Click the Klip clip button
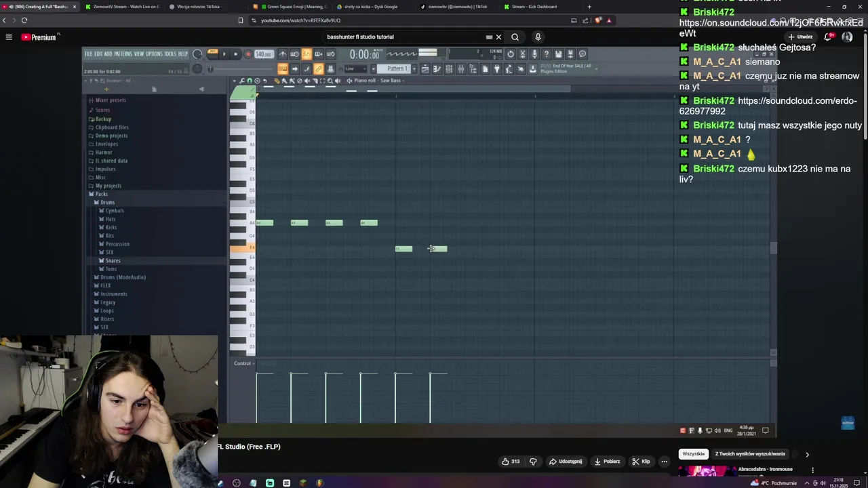This screenshot has width=868, height=488. tap(641, 462)
